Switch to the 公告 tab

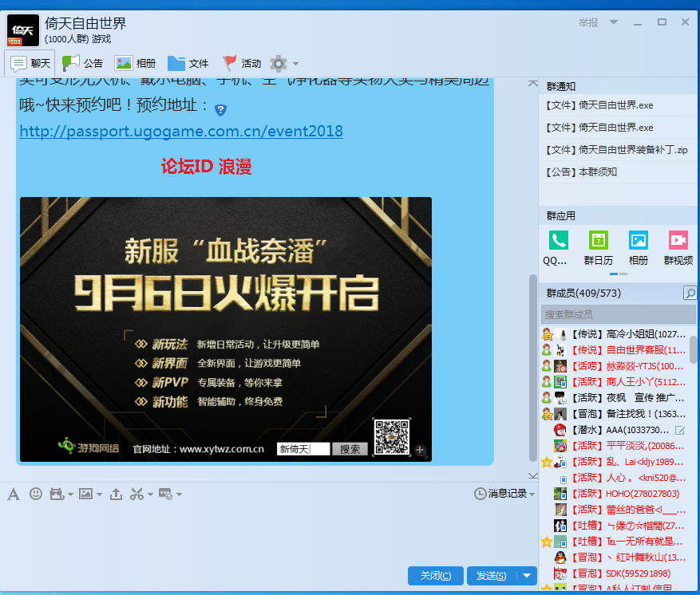click(x=82, y=63)
